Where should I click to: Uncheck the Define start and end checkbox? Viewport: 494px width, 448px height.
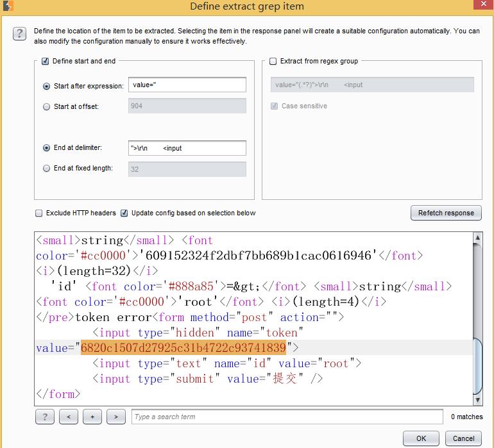[x=46, y=62]
